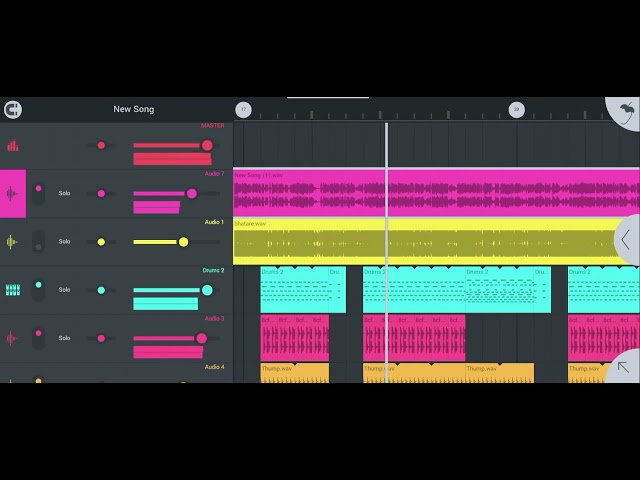Click the Audio 3 track label
Image resolution: width=640 pixels, height=480 pixels.
(214, 318)
